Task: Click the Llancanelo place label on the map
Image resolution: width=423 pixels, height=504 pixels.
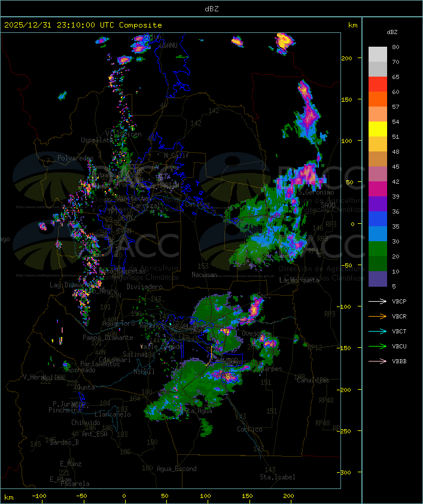Action: (x=112, y=414)
